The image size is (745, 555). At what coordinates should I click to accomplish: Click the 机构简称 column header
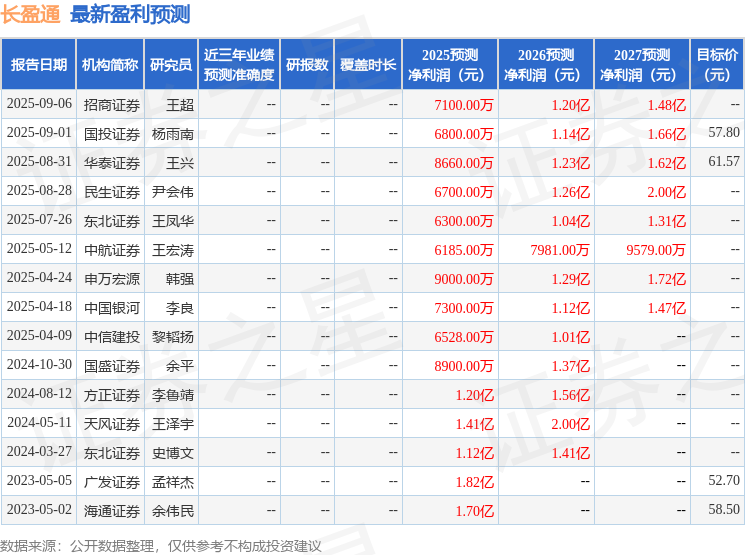110,65
